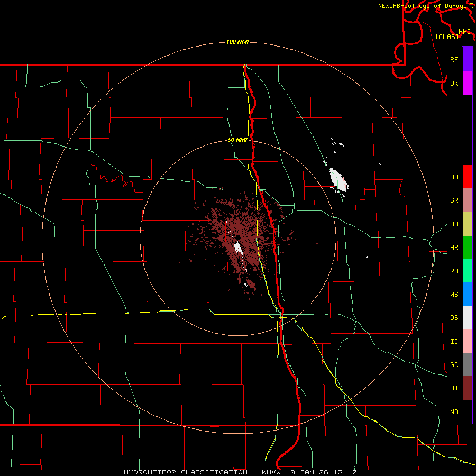Image resolution: width=476 pixels, height=476 pixels.
Task: Click the HR green legend swatch
Action: [467, 248]
